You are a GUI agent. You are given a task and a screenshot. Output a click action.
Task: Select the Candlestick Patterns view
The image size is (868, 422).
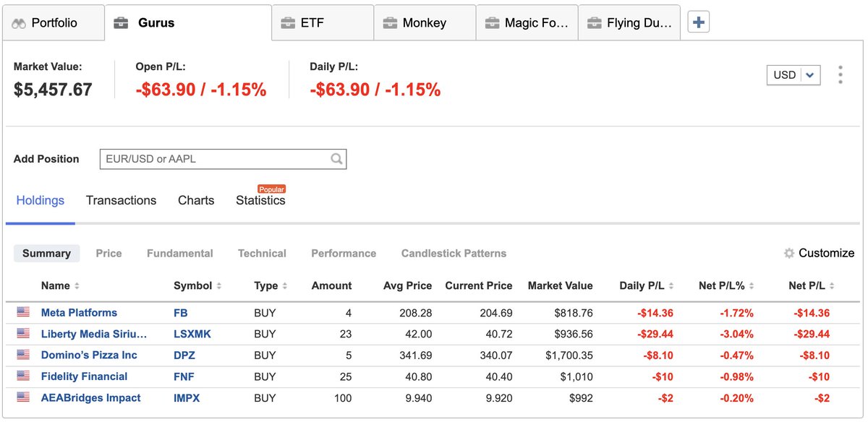pos(454,254)
